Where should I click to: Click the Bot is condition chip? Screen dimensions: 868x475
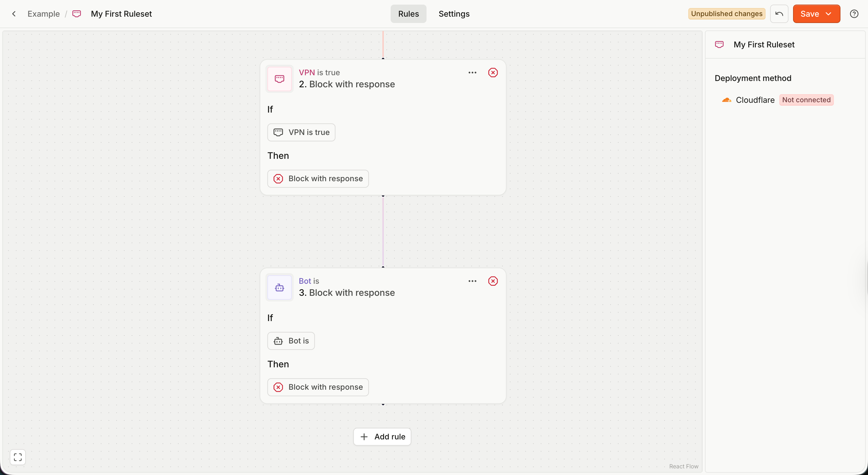point(291,341)
